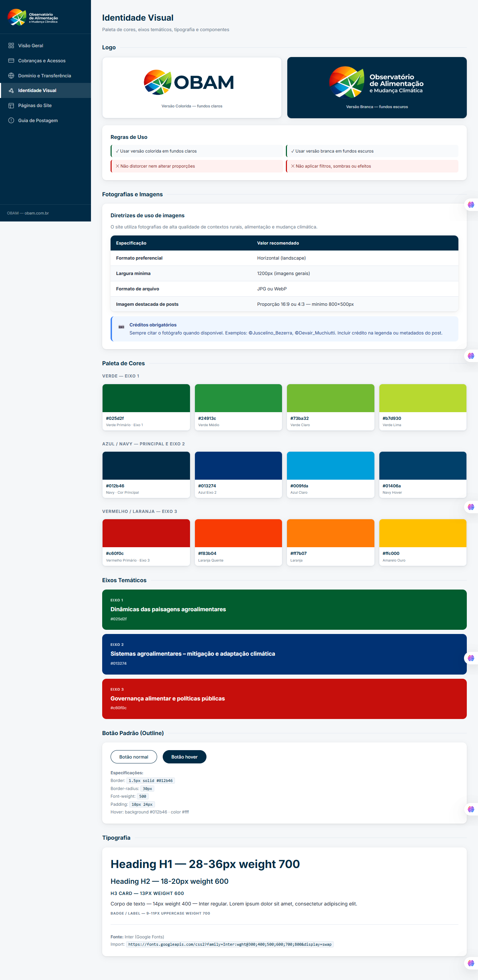Screen dimensions: 478x980
Task: Select the #24913c Verde Médio swatch
Action: click(x=238, y=407)
